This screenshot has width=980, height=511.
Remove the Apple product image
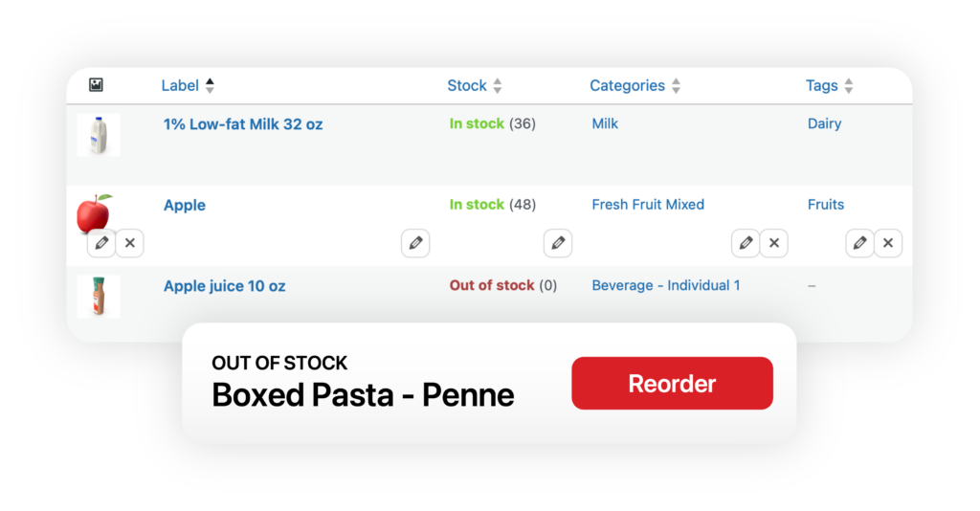pos(130,243)
